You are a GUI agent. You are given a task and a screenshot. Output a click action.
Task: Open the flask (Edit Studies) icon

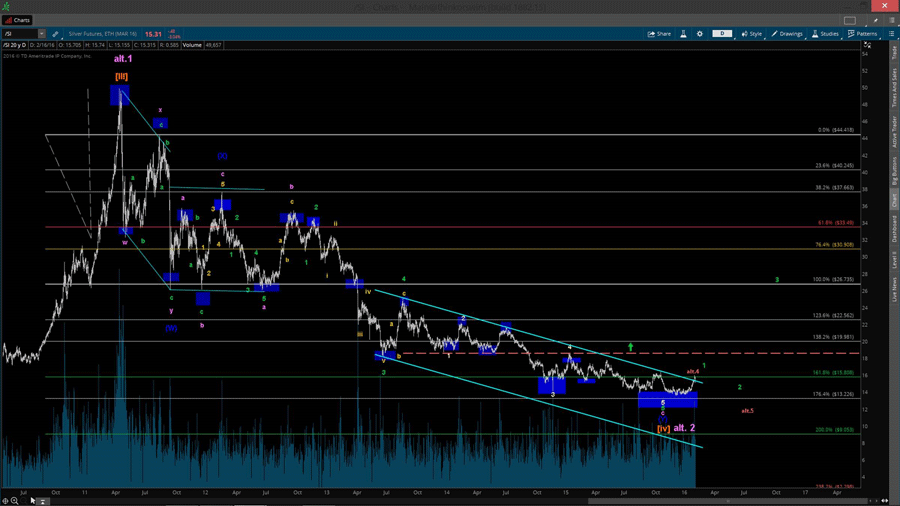[x=684, y=34]
